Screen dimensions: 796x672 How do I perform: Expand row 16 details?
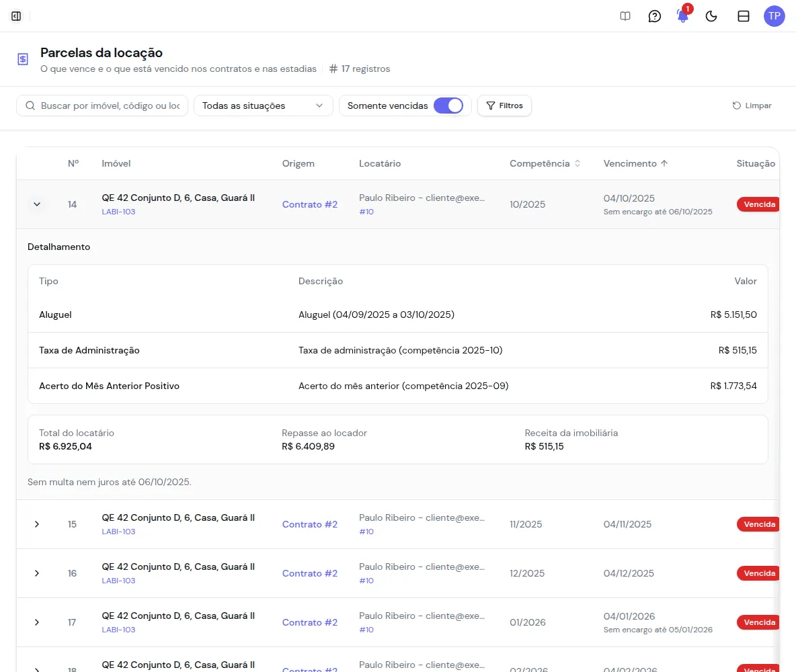pyautogui.click(x=36, y=573)
